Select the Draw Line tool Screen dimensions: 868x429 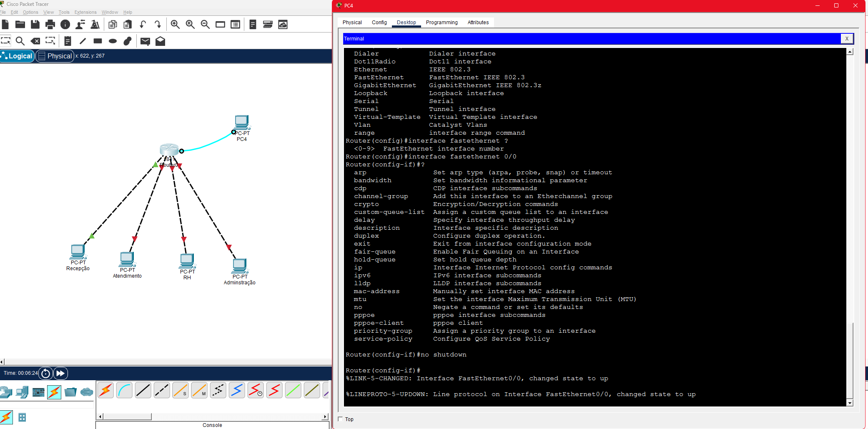83,41
